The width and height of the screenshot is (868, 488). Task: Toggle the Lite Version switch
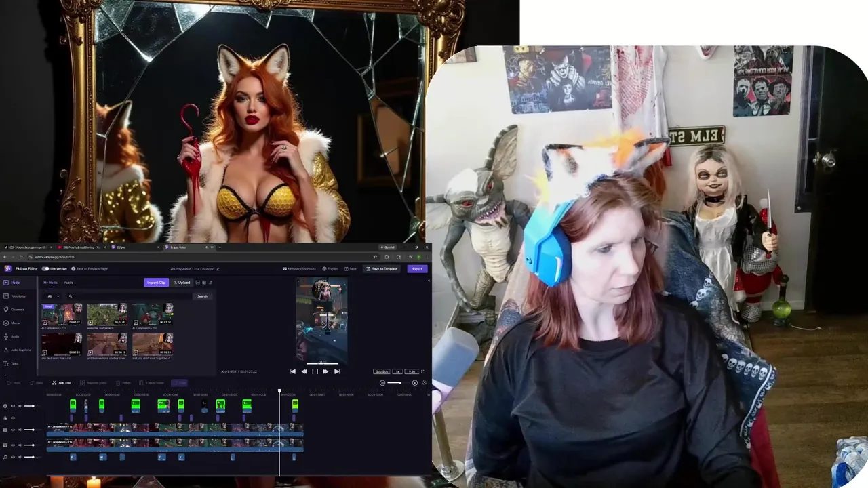[45, 269]
